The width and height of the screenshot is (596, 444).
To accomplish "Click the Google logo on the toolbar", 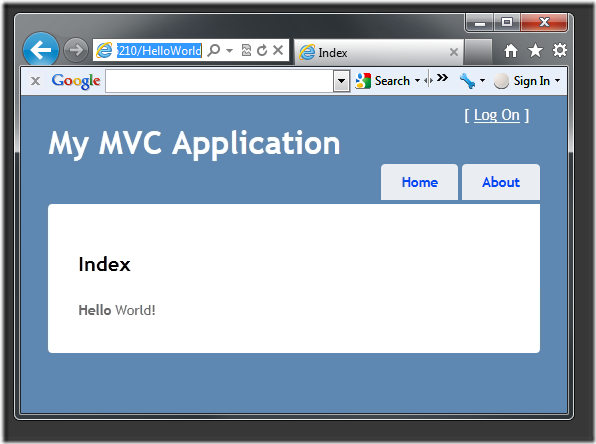I will (76, 81).
